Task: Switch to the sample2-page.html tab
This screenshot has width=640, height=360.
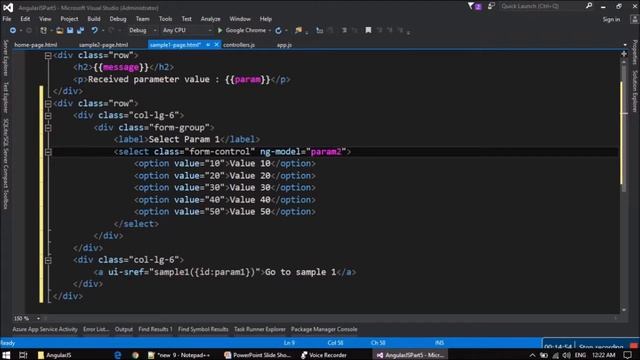Action: 104,45
